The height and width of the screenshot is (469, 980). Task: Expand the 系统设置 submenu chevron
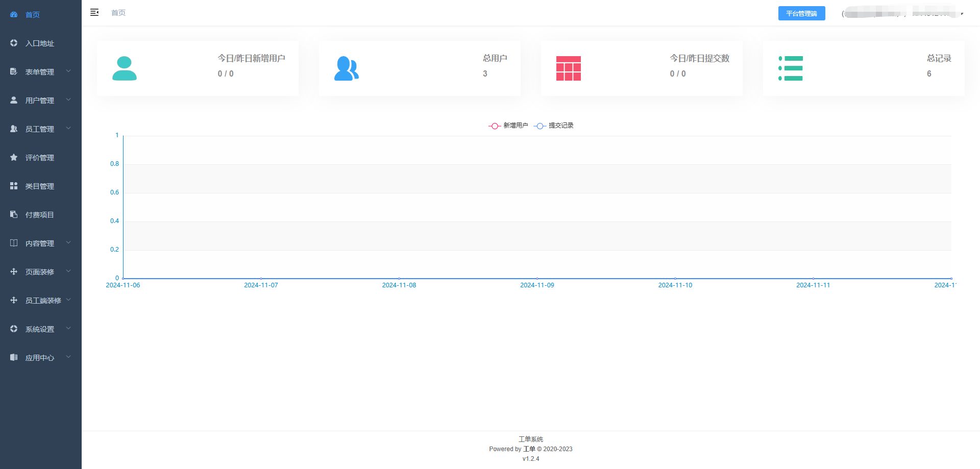68,328
